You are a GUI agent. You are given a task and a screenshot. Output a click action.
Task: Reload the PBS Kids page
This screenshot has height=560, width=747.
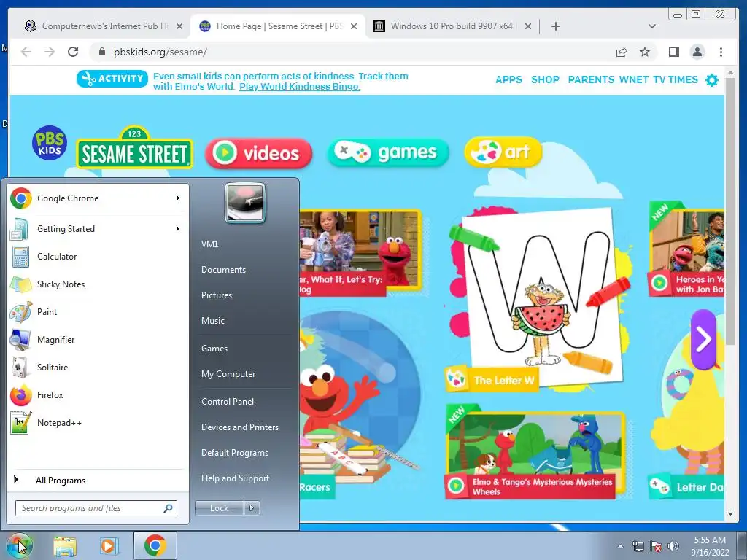(x=73, y=52)
